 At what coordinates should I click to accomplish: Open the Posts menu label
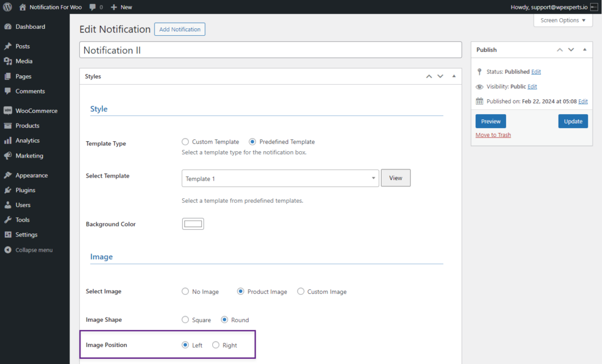click(23, 46)
